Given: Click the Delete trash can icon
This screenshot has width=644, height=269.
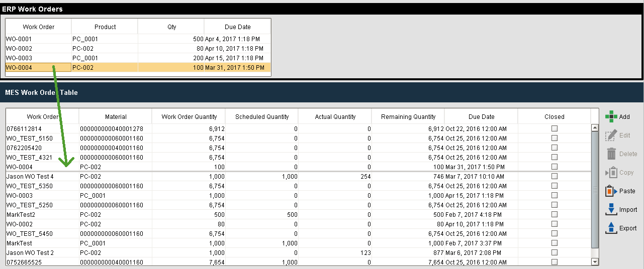Looking at the screenshot, I should [611, 154].
